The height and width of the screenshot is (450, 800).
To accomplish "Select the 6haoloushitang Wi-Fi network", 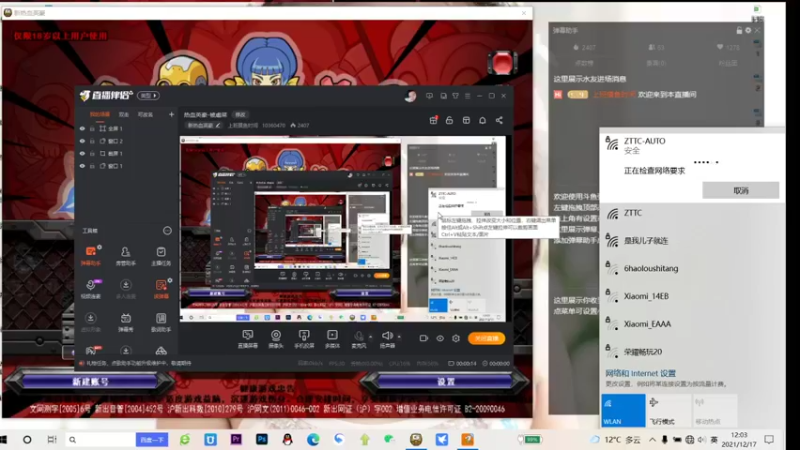I will tap(692, 268).
